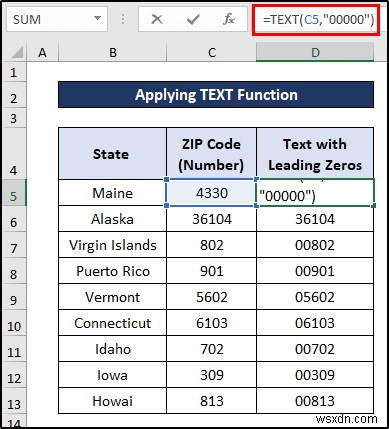
Task: Expand the Name Box dropdown arrow
Action: (97, 18)
